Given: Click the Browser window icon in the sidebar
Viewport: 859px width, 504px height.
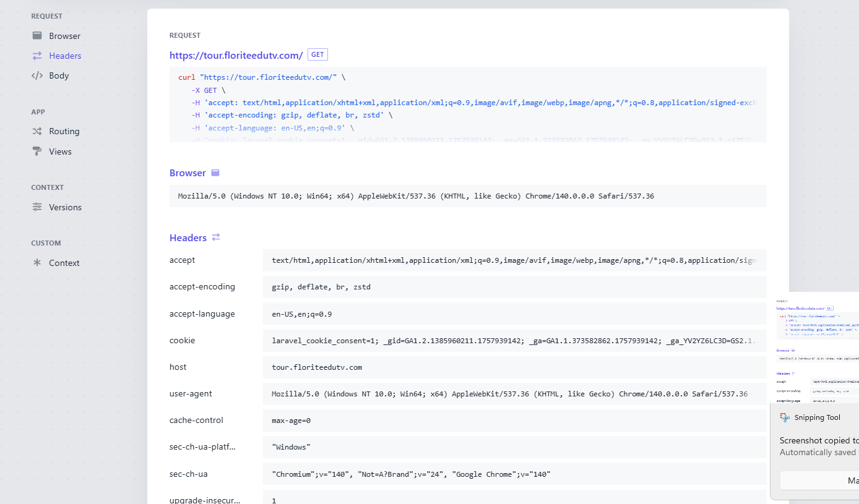Looking at the screenshot, I should point(37,36).
